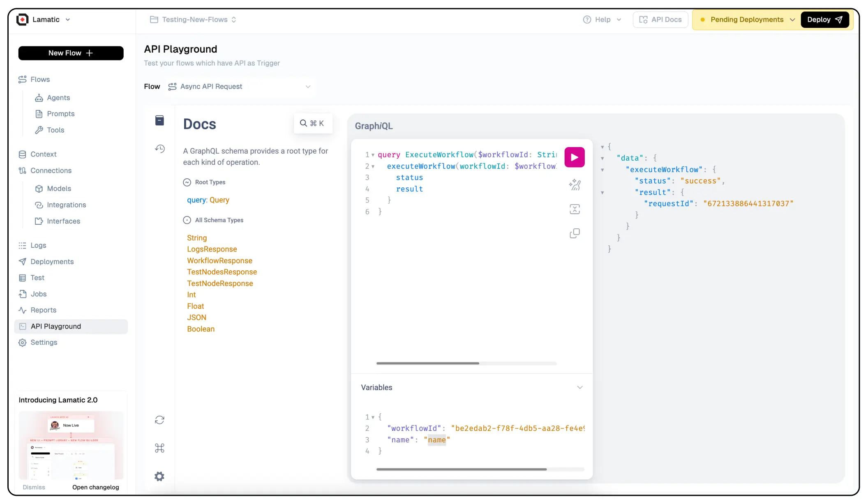Open the Async API Request flow dropdown
Screen dimensions: 868x504
click(240, 87)
